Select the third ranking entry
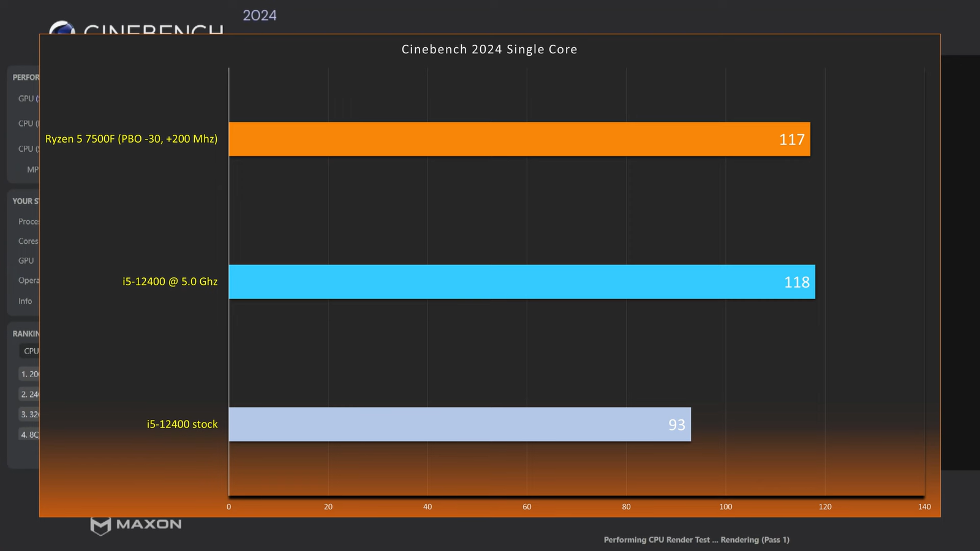The image size is (980, 551). pyautogui.click(x=29, y=414)
